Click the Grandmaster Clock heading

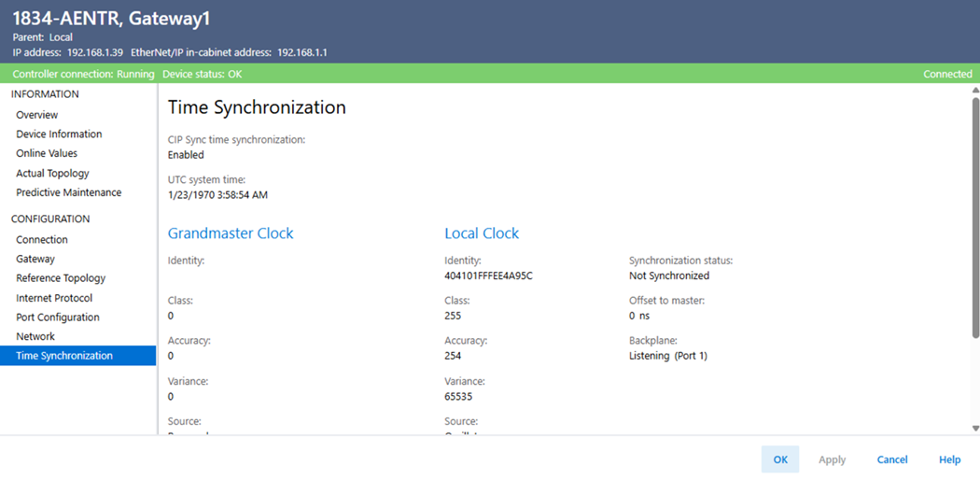click(x=231, y=233)
